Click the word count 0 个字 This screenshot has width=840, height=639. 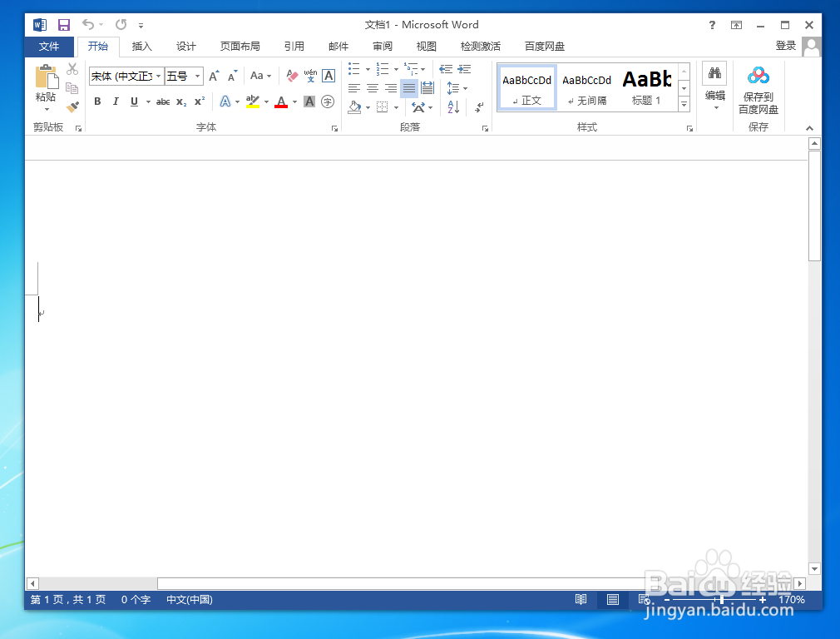tap(136, 599)
